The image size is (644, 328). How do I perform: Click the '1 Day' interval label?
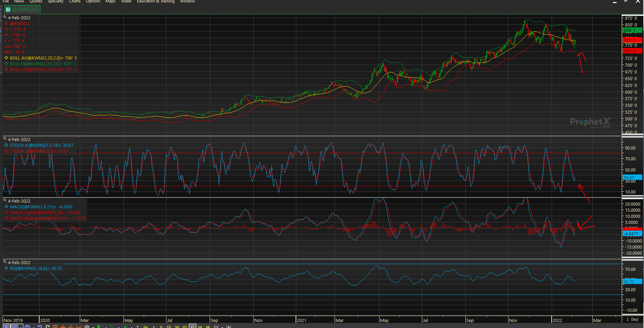632,319
